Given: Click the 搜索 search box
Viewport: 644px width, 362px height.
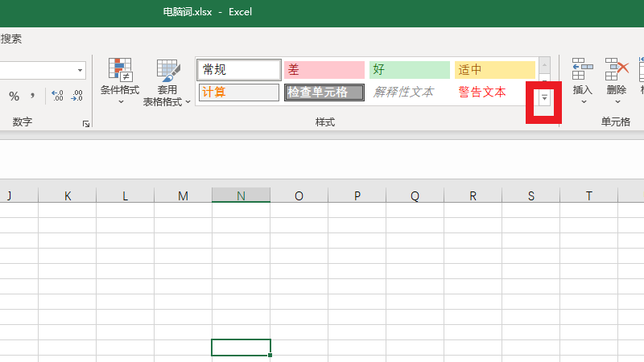Looking at the screenshot, I should pos(11,39).
